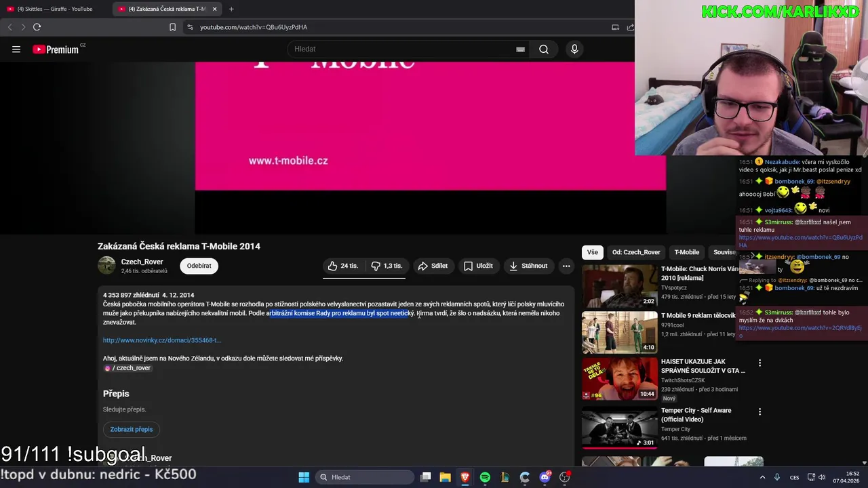Open options menu for Temper City video
This screenshot has height=488, width=868.
[x=759, y=411]
